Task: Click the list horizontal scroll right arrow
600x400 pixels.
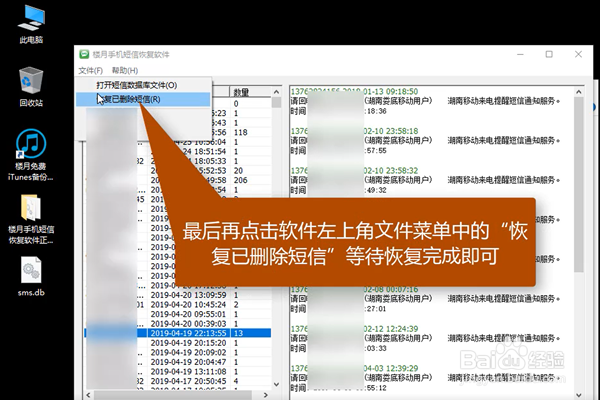Action: point(266,395)
